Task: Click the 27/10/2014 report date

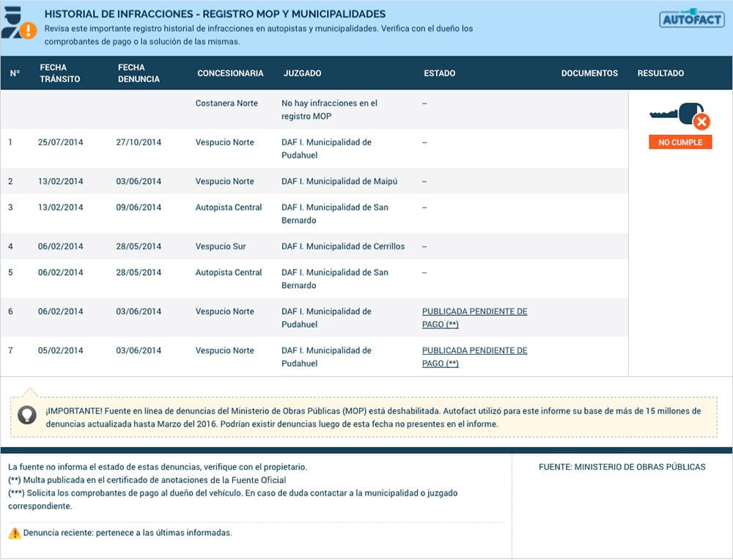Action: click(x=139, y=142)
